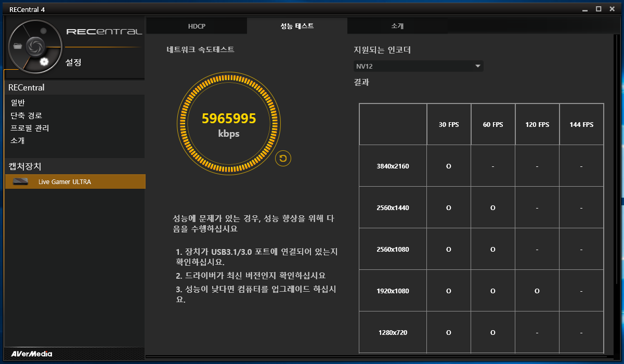This screenshot has width=624, height=364.
Task: Click the AVerMedia logo at bottom left
Action: click(x=32, y=354)
